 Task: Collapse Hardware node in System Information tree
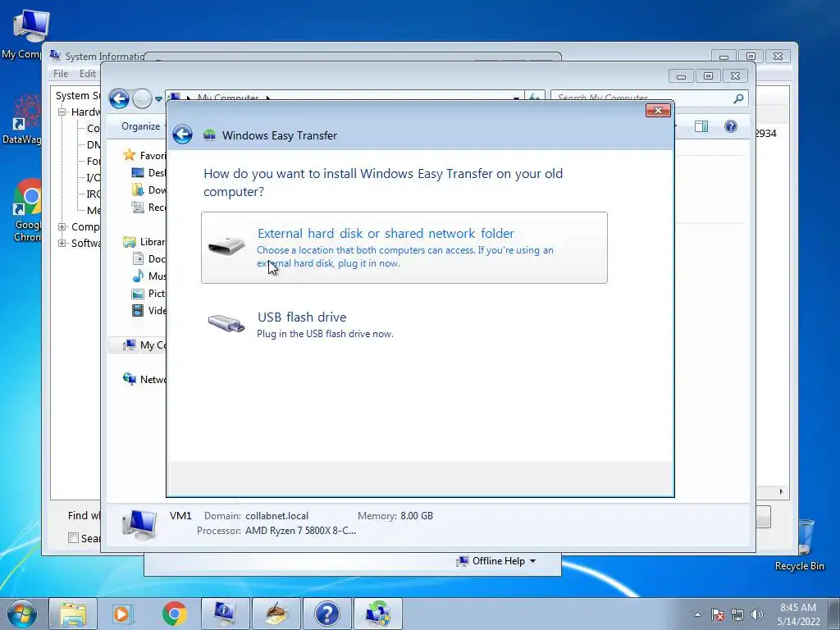[62, 112]
